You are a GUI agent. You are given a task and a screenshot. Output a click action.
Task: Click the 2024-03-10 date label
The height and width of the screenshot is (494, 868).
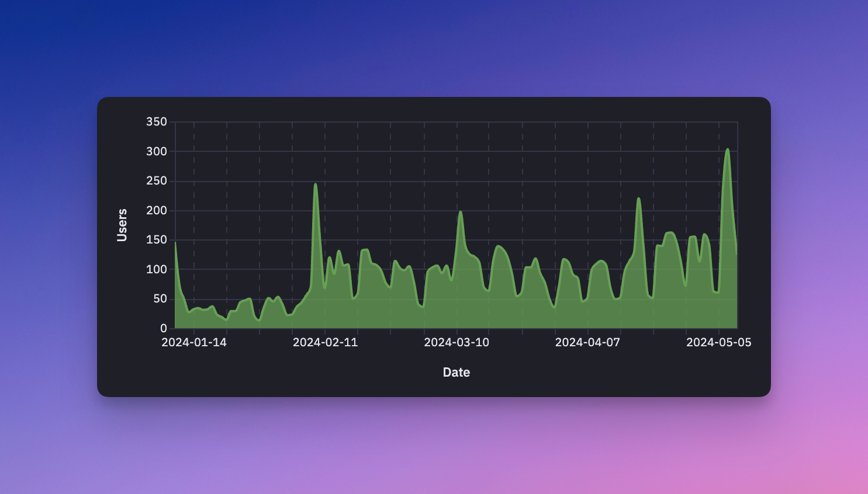(457, 343)
